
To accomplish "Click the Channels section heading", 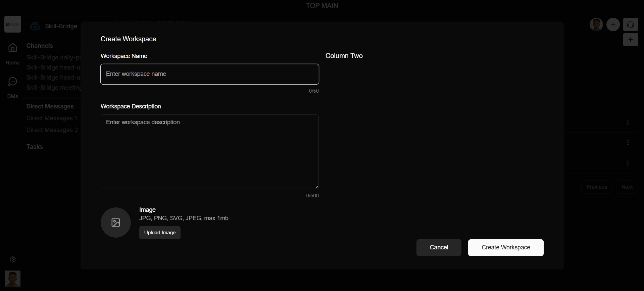I will [x=40, y=46].
